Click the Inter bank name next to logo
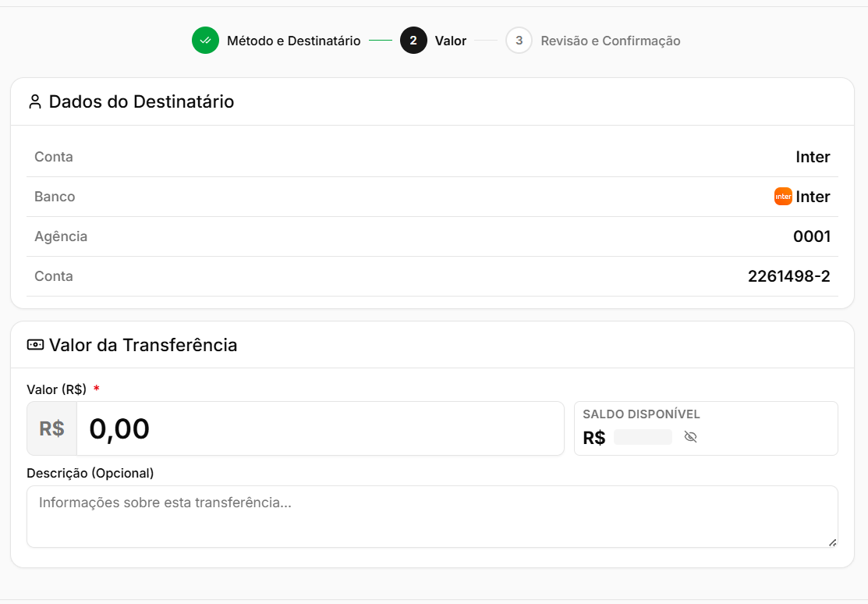 [813, 197]
